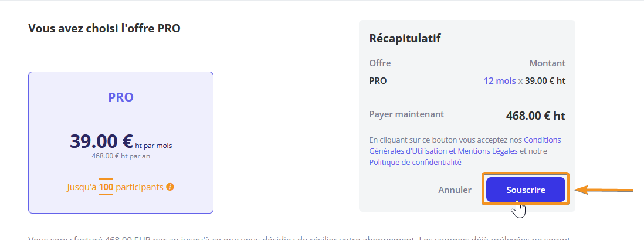The image size is (644, 240).
Task: Click the PRO title in the offer card
Action: (x=121, y=97)
